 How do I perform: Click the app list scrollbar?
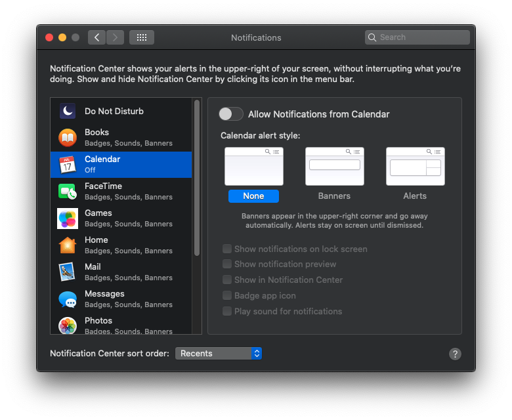(196, 178)
